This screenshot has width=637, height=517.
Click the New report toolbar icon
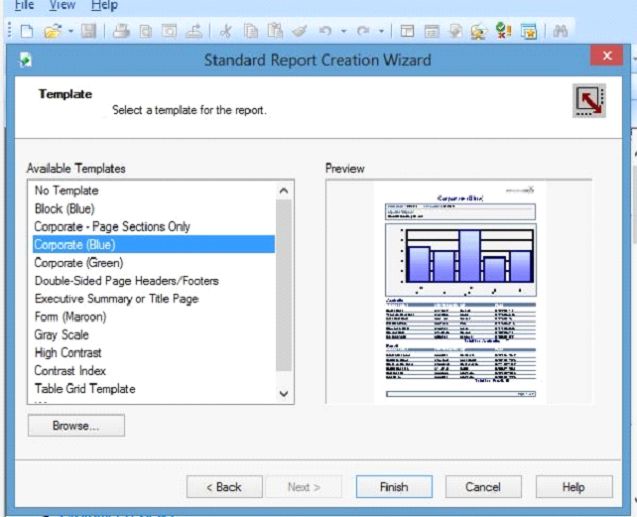(27, 31)
